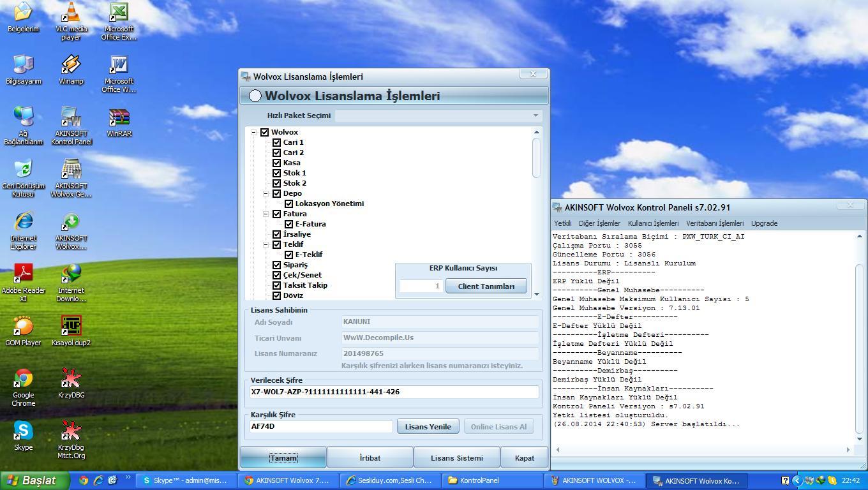Launch Chrome from the quick launch bar

click(x=84, y=480)
